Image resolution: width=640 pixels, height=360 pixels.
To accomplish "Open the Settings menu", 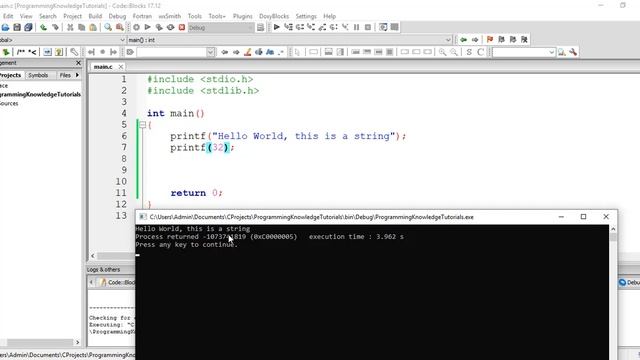I will click(x=306, y=16).
